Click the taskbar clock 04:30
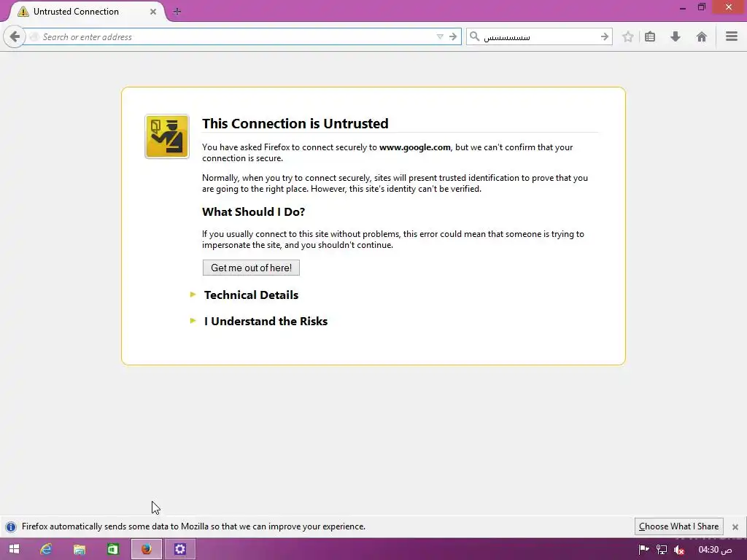 (715, 550)
